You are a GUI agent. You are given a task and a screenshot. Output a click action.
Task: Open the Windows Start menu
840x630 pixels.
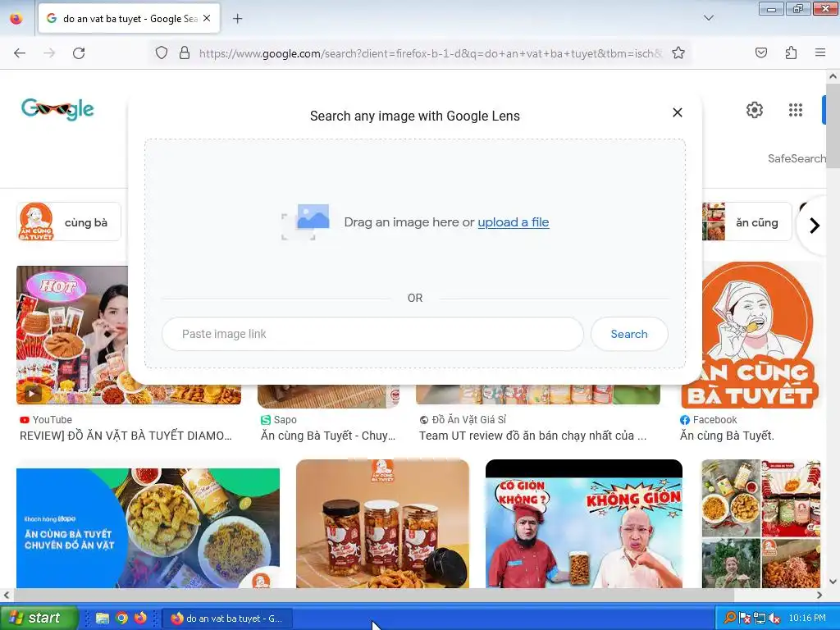pyautogui.click(x=39, y=618)
